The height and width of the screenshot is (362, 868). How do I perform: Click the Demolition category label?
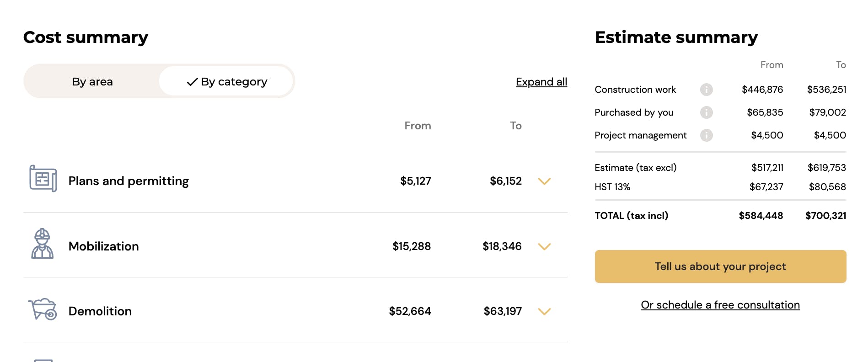100,311
